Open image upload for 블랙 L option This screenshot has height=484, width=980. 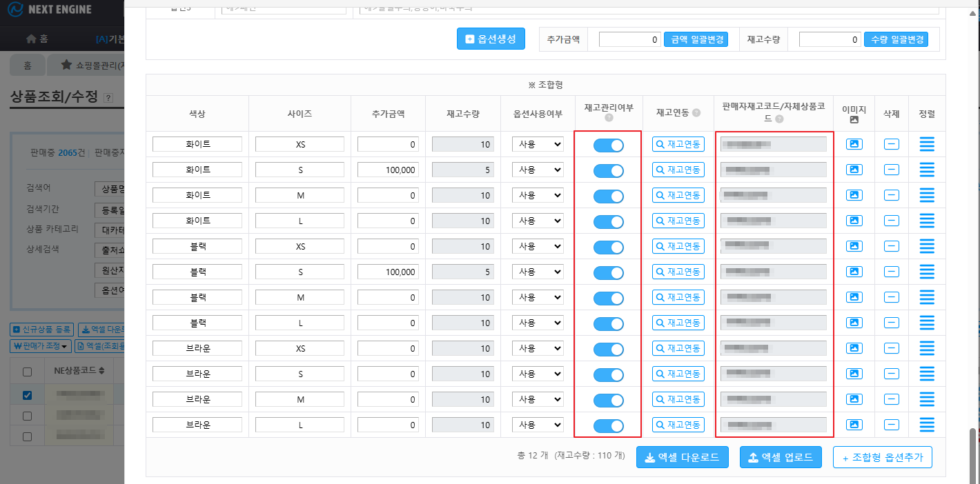[854, 323]
